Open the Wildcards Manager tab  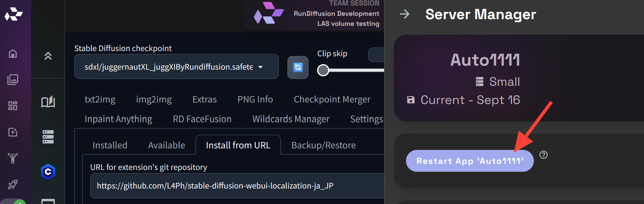pos(291,119)
